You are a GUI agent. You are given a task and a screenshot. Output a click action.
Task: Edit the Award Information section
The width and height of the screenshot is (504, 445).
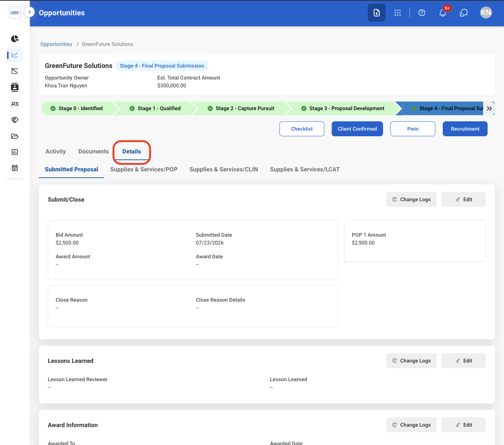(464, 425)
